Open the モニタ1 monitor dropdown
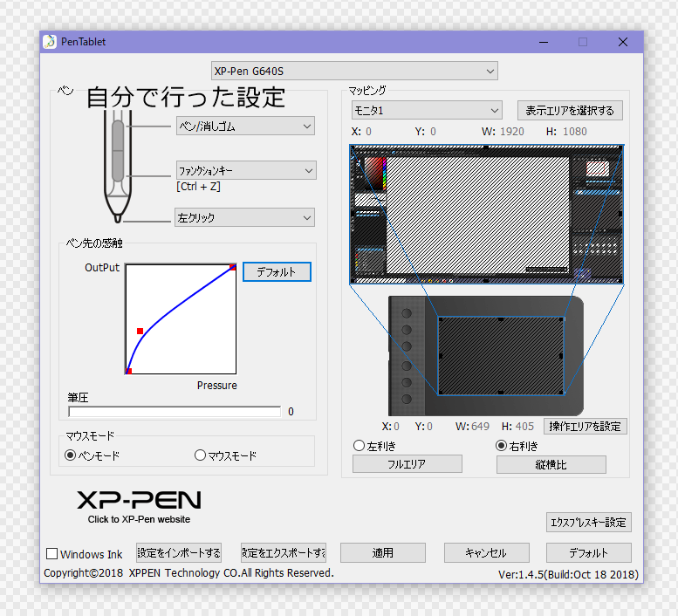Image resolution: width=678 pixels, height=616 pixels. coord(427,111)
